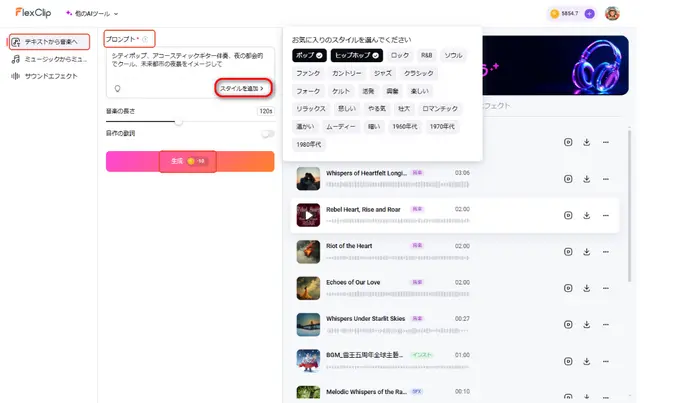Open more options for Echoes of Our Love
The height and width of the screenshot is (403, 700).
[606, 288]
